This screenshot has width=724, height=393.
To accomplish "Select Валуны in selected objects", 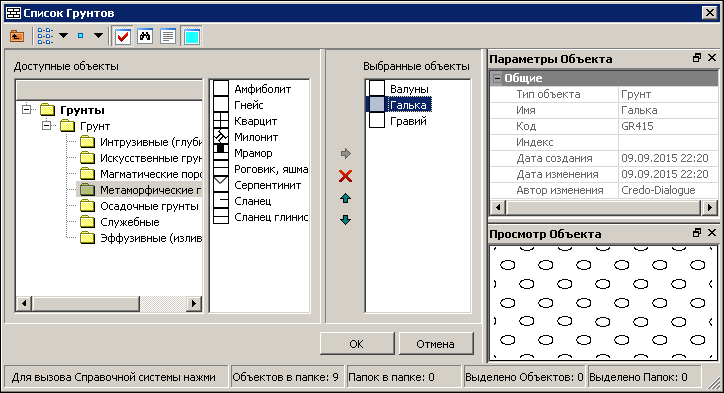I will click(409, 89).
